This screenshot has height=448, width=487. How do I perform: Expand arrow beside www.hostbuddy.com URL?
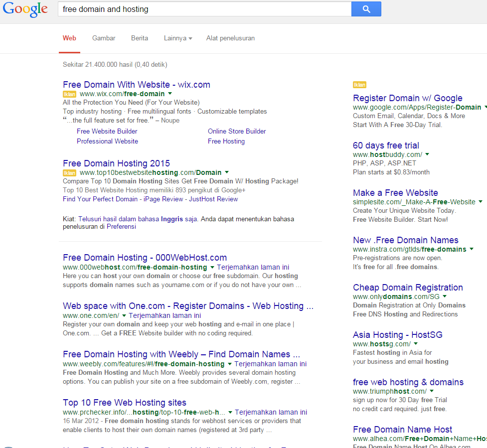pos(427,154)
